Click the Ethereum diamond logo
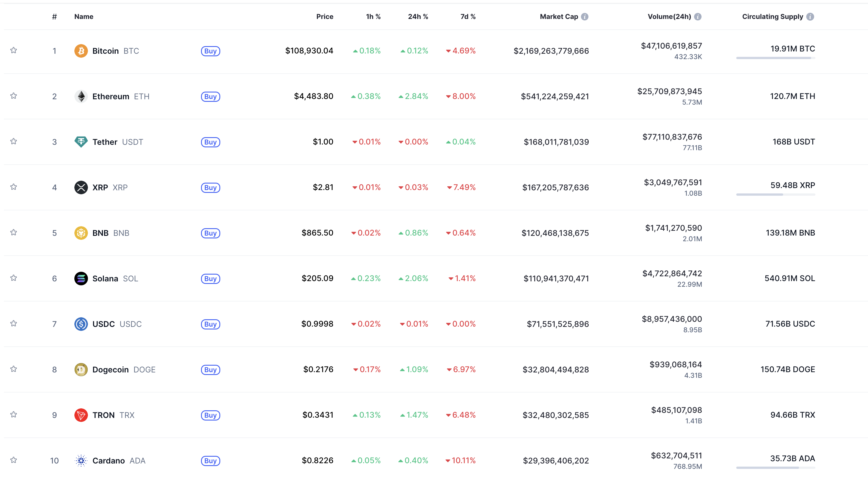 81,96
